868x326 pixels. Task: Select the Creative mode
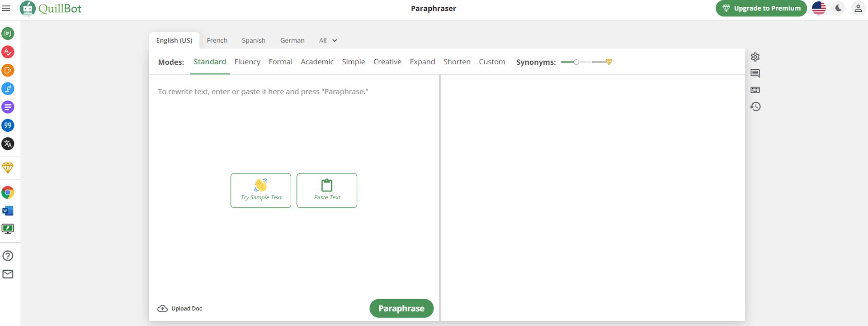click(387, 62)
